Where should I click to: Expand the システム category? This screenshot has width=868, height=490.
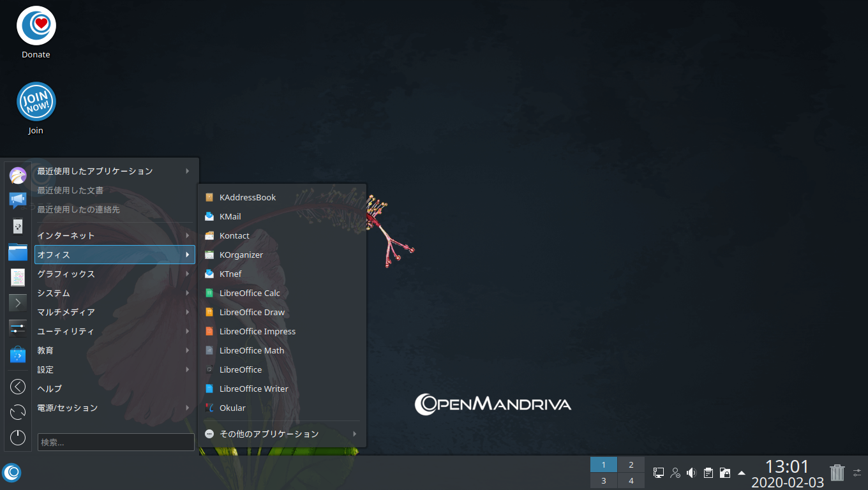pyautogui.click(x=115, y=293)
